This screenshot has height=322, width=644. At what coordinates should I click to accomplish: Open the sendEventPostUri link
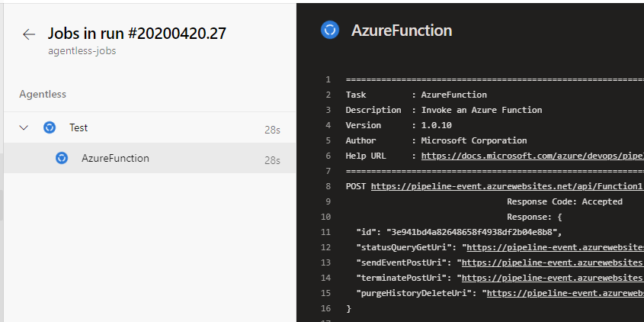(x=553, y=262)
